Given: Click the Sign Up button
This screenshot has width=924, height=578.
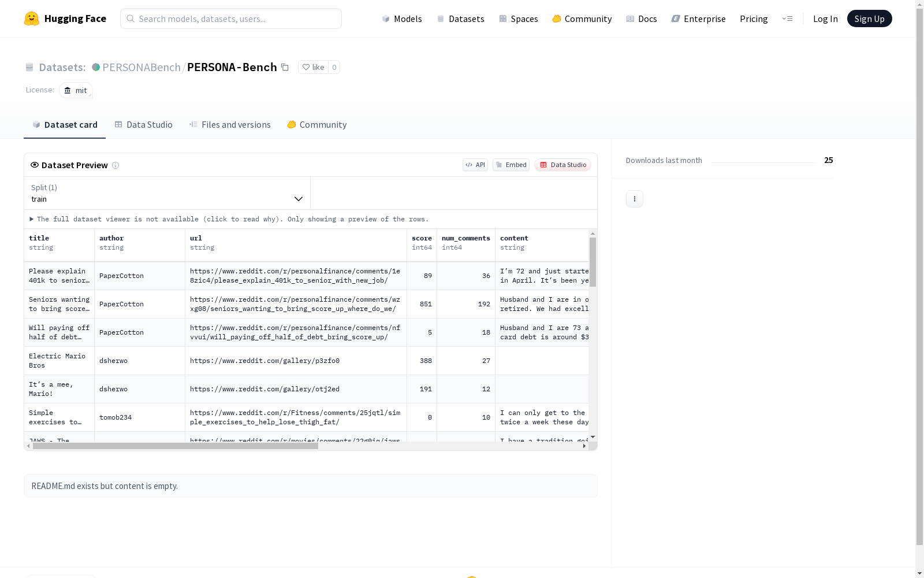Looking at the screenshot, I should pos(869,18).
